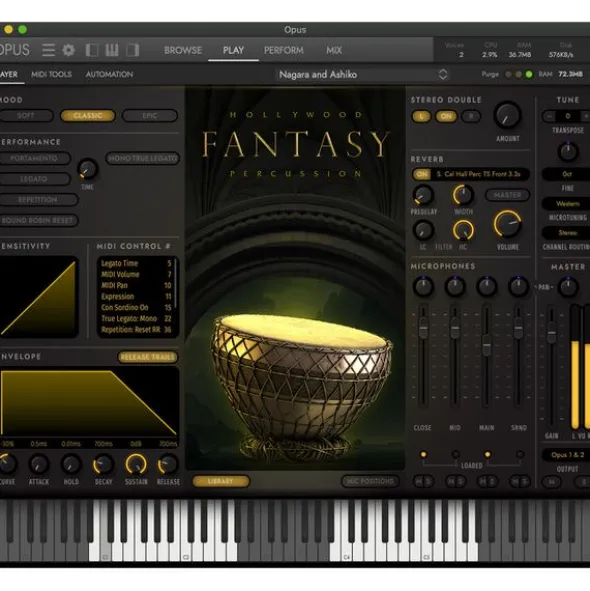Click the envelope Sustain knob
Screen dimensions: 590x591
(136, 464)
